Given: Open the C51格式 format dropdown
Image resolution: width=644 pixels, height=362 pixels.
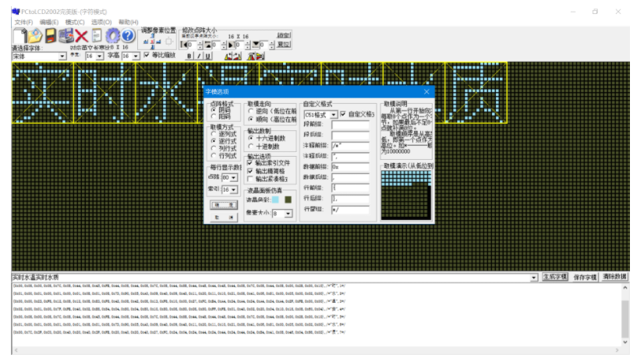Looking at the screenshot, I should [x=334, y=115].
